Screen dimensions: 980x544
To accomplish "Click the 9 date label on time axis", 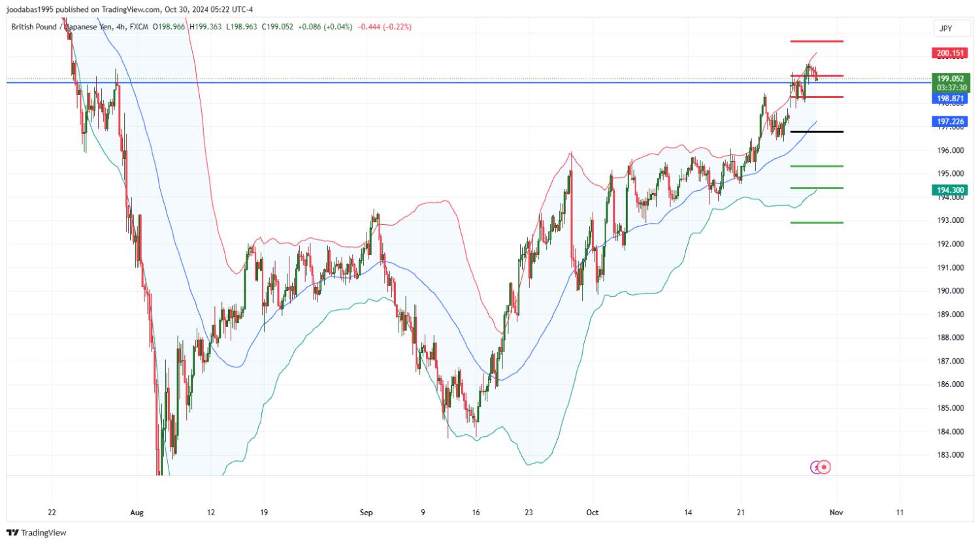I will (x=423, y=513).
